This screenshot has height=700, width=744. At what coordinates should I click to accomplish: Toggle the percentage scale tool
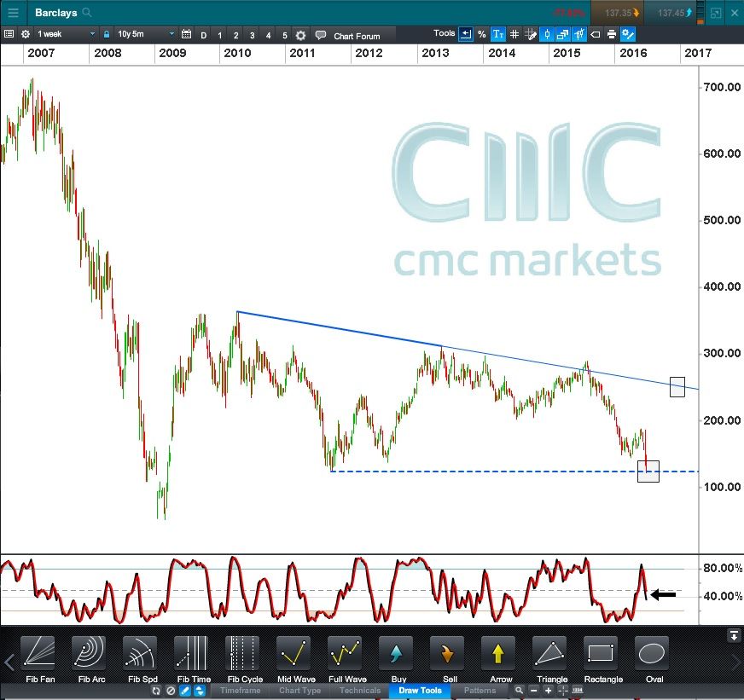coord(481,34)
